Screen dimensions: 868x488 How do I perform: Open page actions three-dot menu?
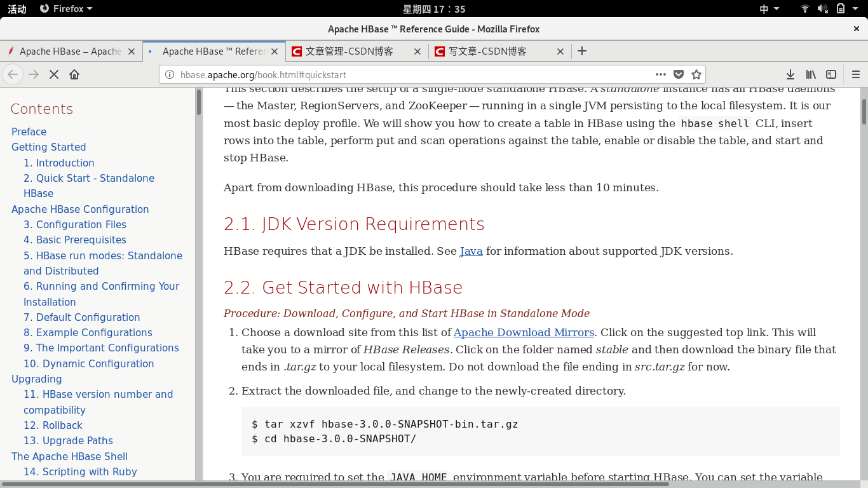[x=661, y=74]
